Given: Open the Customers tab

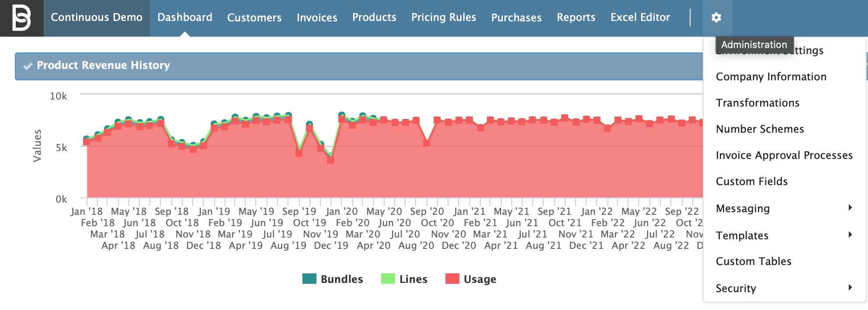Looking at the screenshot, I should pyautogui.click(x=254, y=17).
